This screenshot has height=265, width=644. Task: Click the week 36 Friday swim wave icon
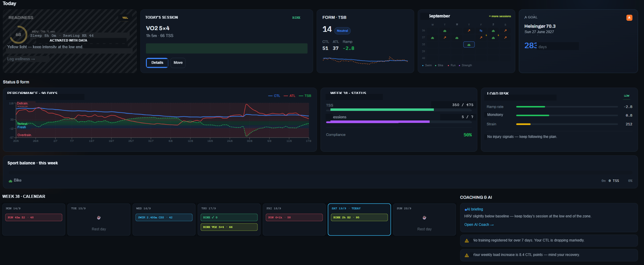[x=481, y=31]
